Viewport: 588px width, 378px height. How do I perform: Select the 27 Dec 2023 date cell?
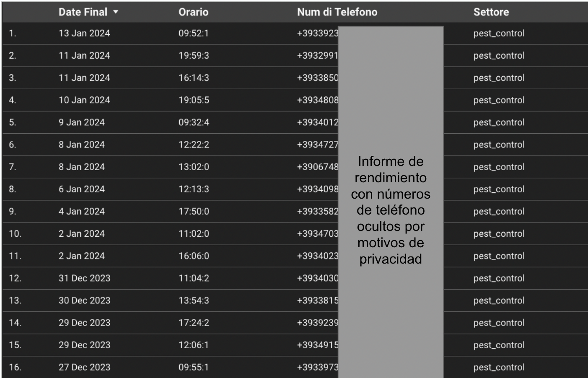point(84,367)
